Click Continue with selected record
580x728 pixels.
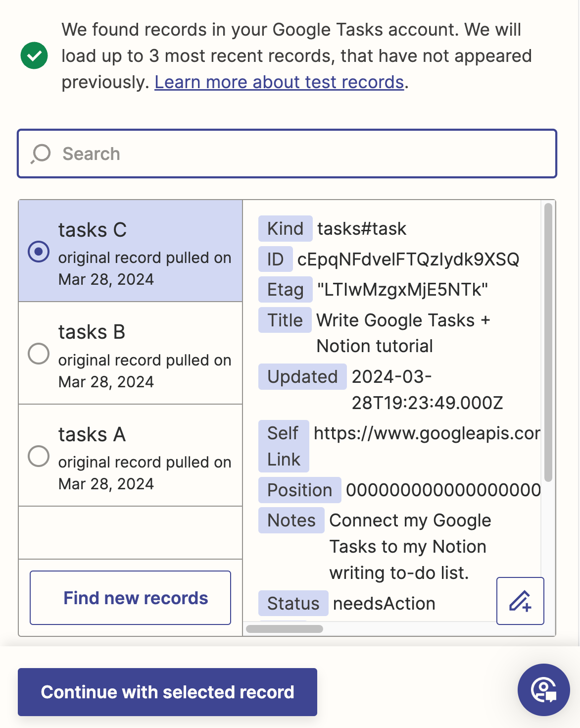coord(167,692)
